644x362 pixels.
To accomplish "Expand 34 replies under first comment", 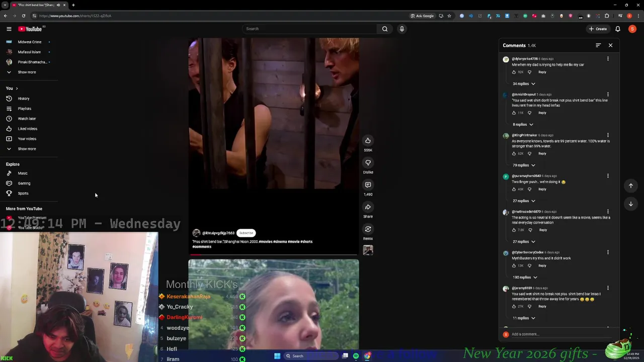I will 524,84.
